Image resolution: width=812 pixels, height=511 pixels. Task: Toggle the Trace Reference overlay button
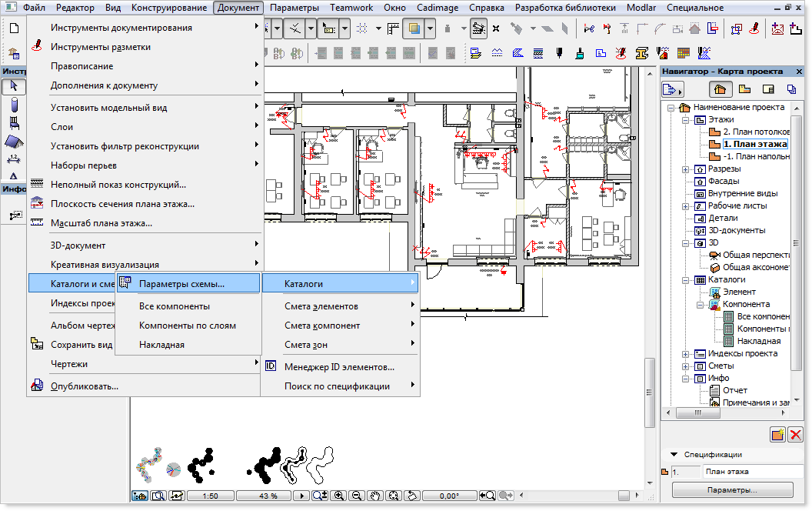coord(414,28)
